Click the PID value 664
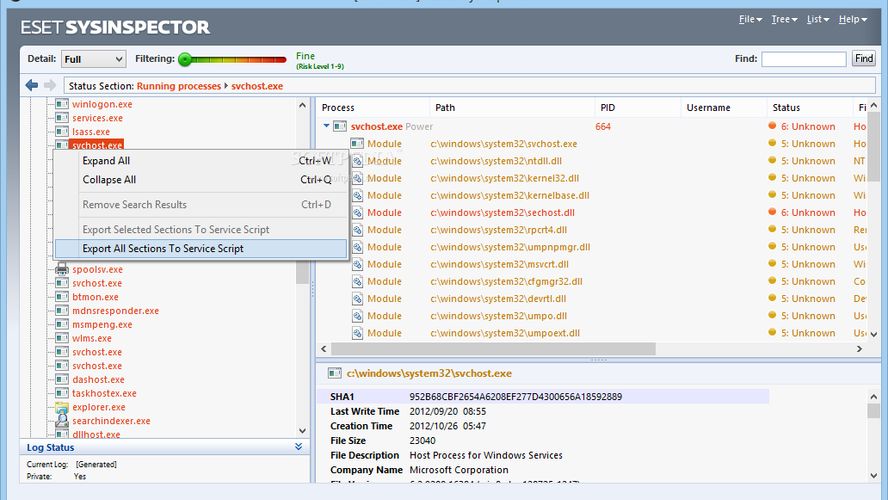The width and height of the screenshot is (888, 500). pyautogui.click(x=603, y=126)
